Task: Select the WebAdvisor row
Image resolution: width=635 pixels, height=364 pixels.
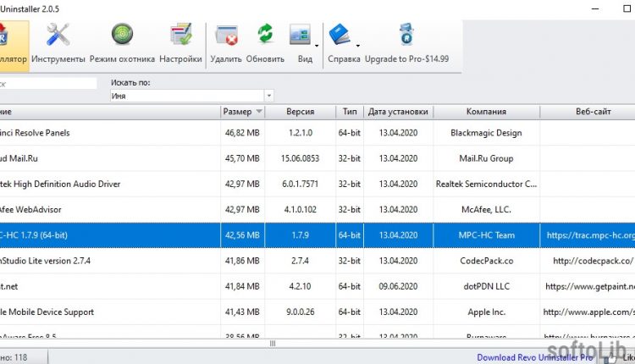Action: (x=317, y=210)
